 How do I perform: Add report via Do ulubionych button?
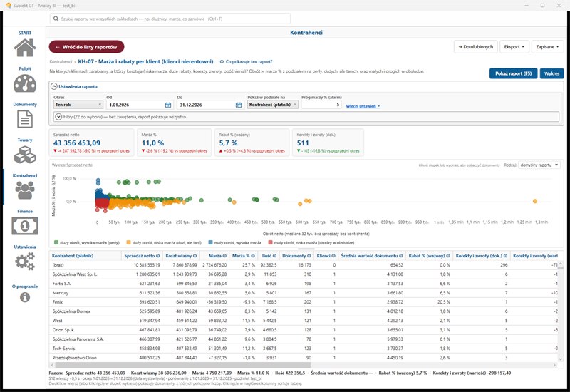coord(475,47)
